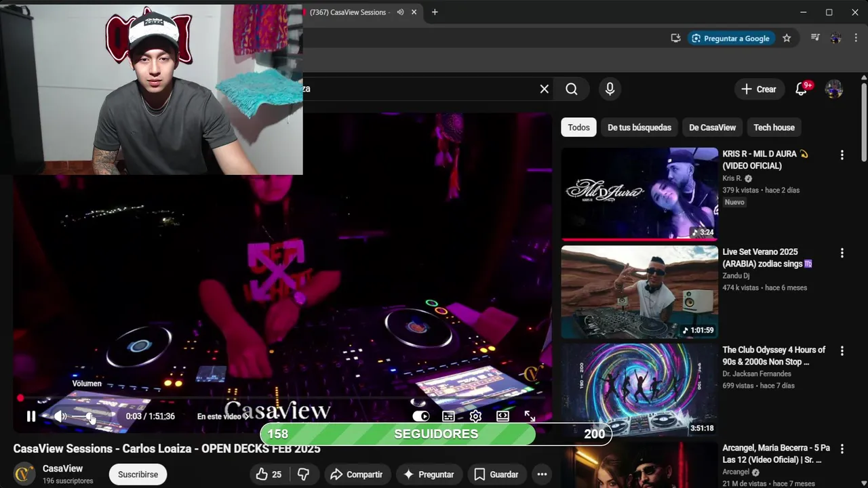Image resolution: width=868 pixels, height=488 pixels.
Task: Mute the video volume speaker icon
Action: point(60,417)
